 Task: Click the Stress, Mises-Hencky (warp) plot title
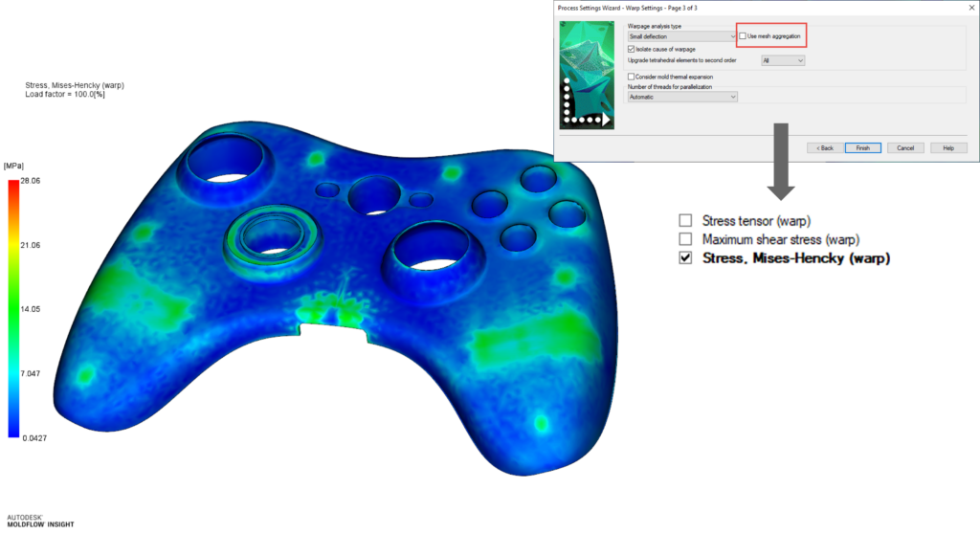(75, 85)
